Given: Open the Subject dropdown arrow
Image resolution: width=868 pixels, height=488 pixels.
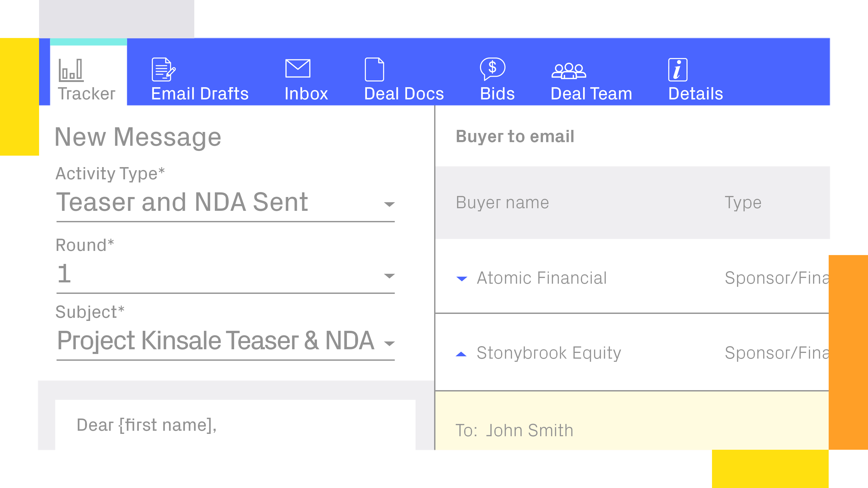Looking at the screenshot, I should click(389, 343).
